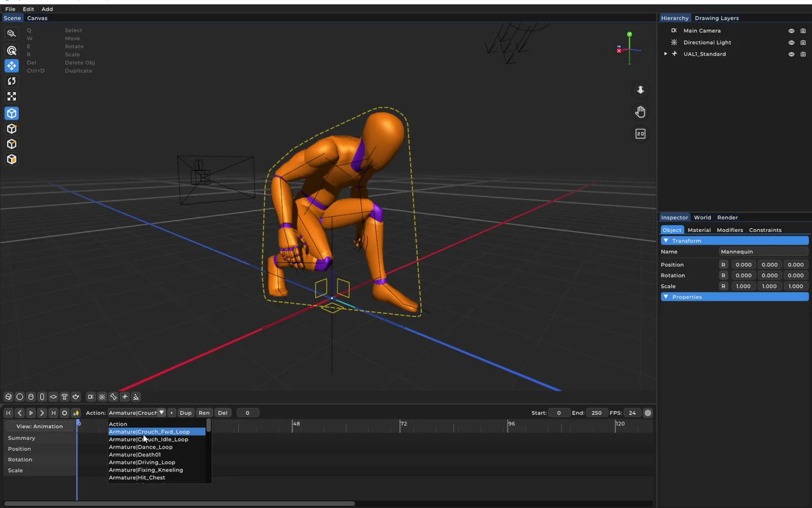Expand UAL1_Standard in hierarchy

pos(665,54)
